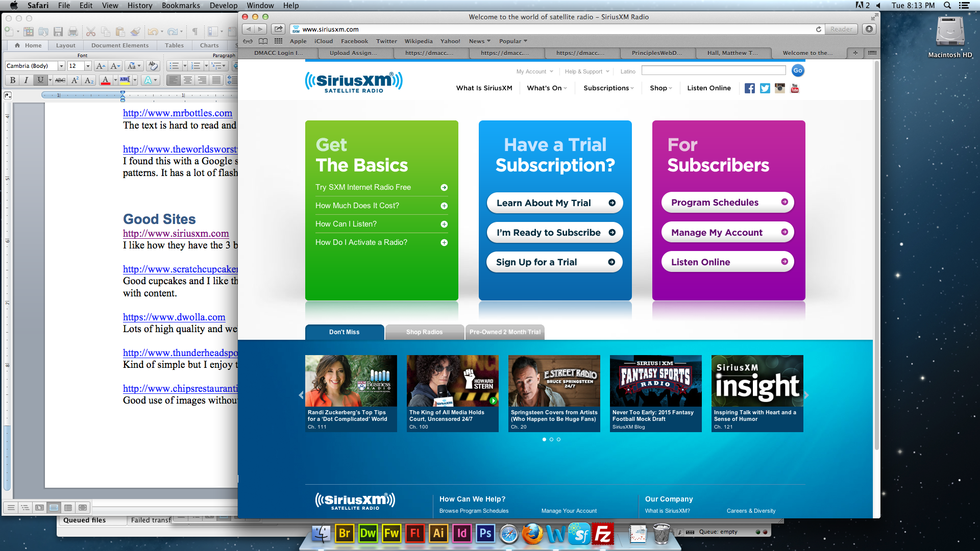The height and width of the screenshot is (551, 980).
Task: Toggle Bold formatting in Word
Action: point(13,80)
